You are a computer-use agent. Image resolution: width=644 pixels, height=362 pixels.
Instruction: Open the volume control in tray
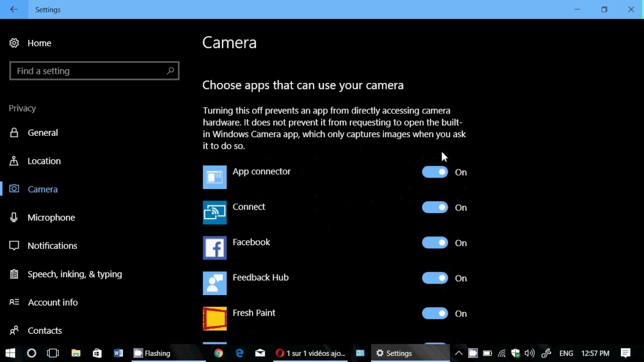coord(530,353)
